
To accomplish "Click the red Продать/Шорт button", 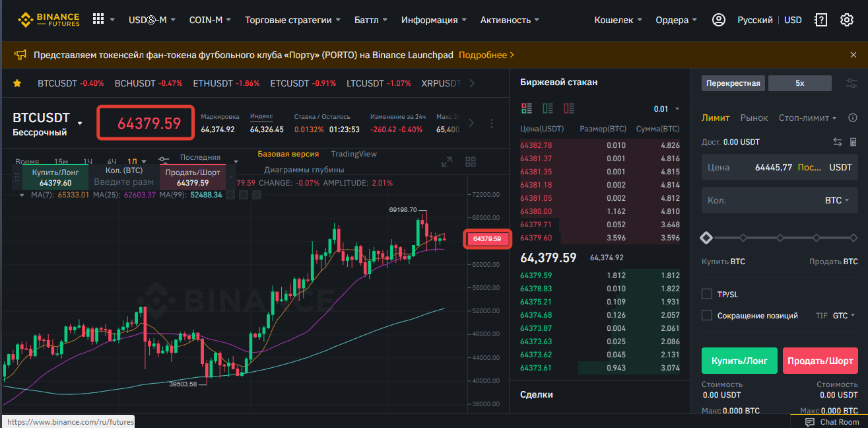I will pyautogui.click(x=820, y=361).
